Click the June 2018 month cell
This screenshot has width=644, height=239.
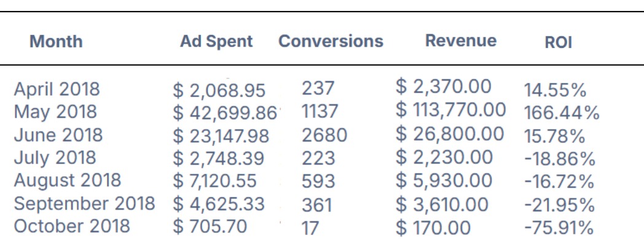(x=58, y=135)
